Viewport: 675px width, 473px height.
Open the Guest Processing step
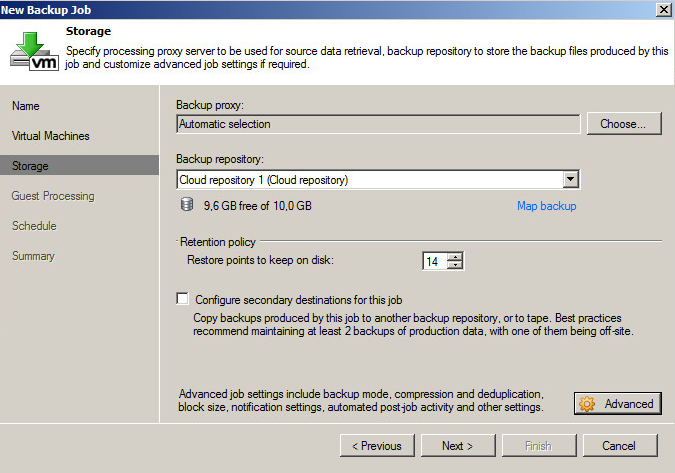53,196
